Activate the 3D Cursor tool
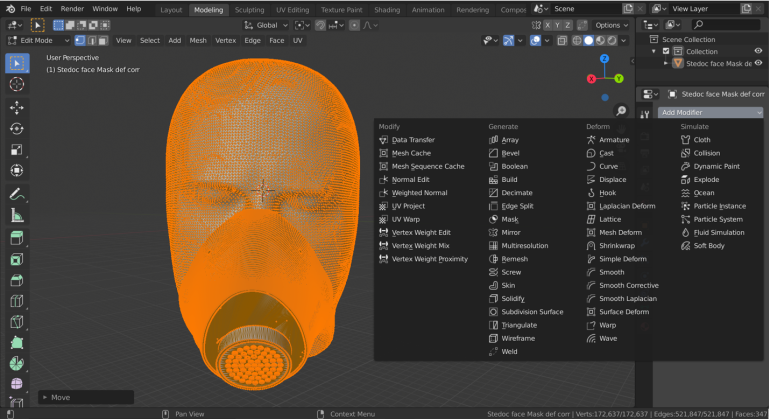The image size is (770, 419). 17,85
